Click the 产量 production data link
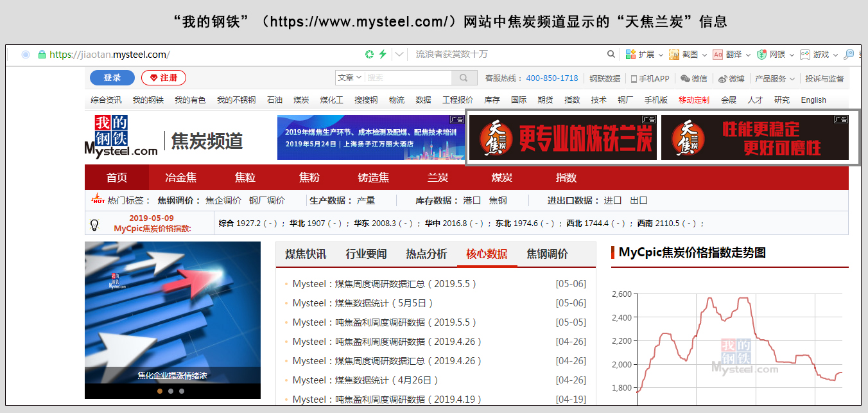This screenshot has width=868, height=413. [x=366, y=200]
